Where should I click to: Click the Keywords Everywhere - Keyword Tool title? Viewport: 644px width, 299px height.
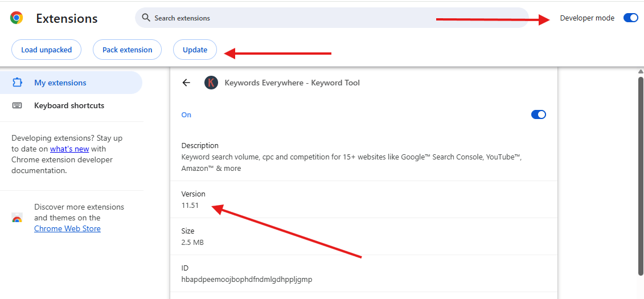pos(292,83)
